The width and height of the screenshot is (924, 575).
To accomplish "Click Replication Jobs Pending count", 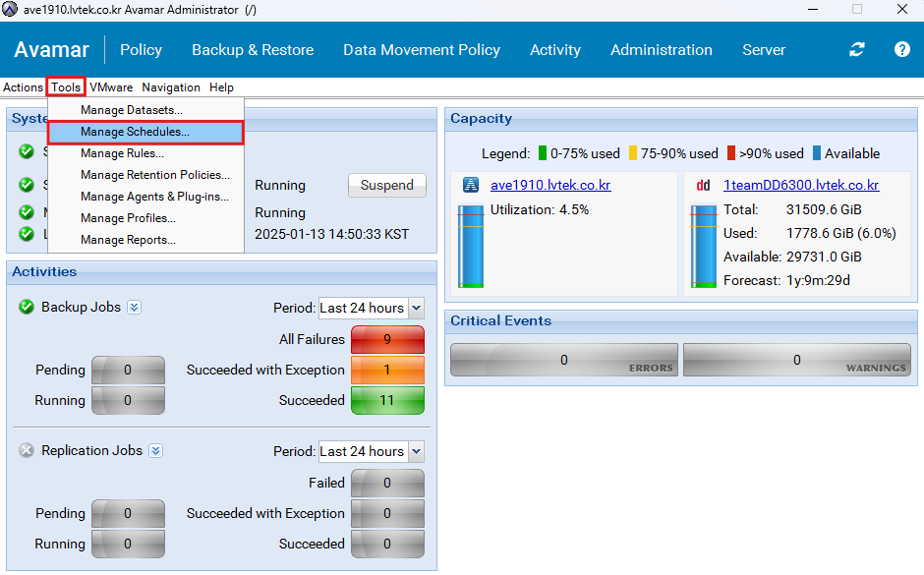I will click(x=128, y=514).
